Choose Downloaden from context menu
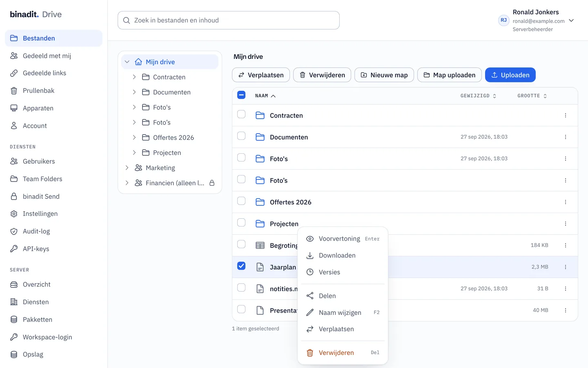Viewport: 588px width, 368px height. pyautogui.click(x=343, y=256)
